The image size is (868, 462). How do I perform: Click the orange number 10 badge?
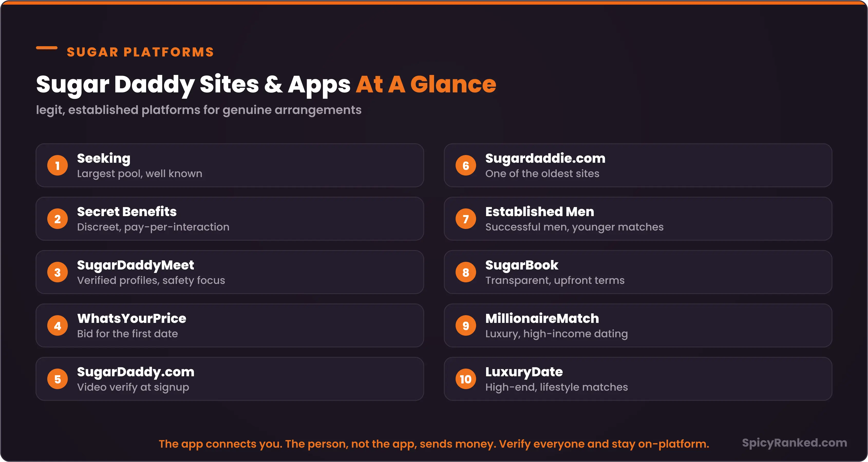click(466, 379)
